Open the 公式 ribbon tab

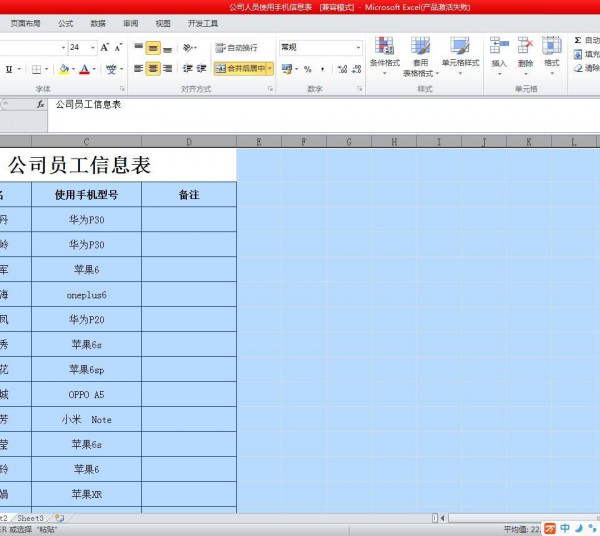65,23
